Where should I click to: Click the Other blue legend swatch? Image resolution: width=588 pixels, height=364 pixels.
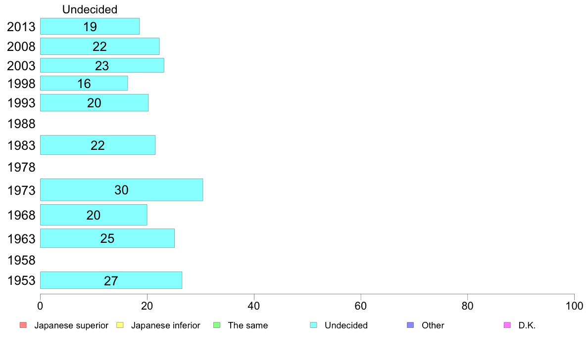click(411, 325)
